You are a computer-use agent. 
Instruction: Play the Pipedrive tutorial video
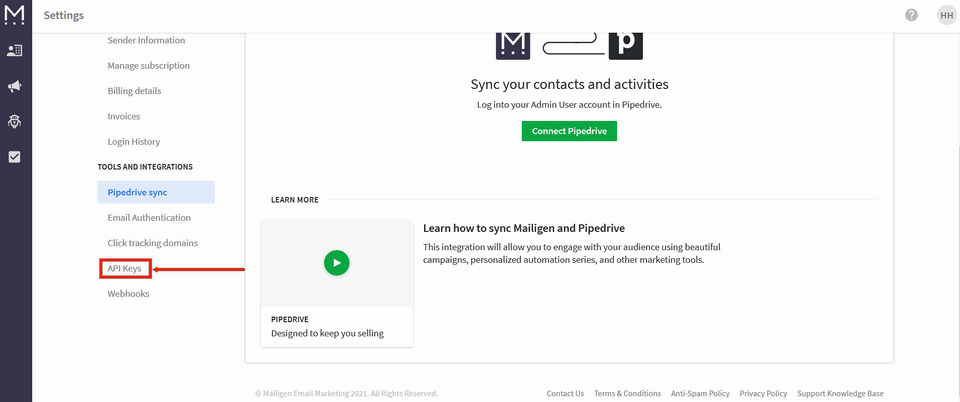click(x=337, y=263)
